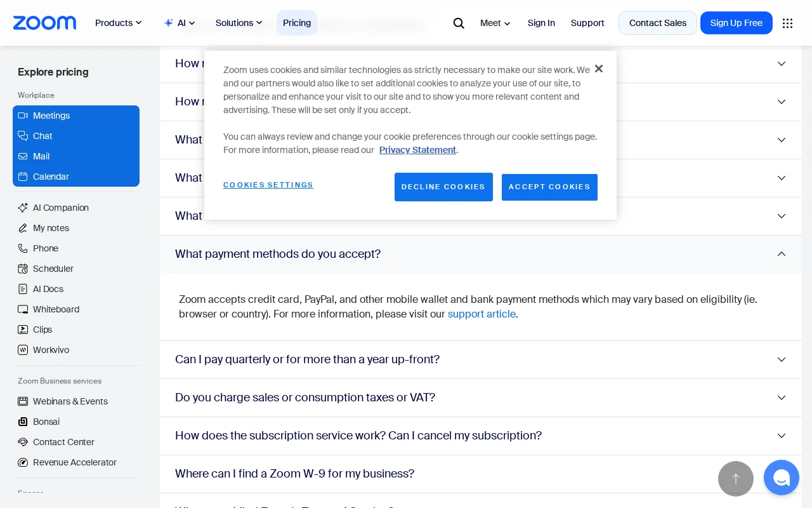812x508 pixels.
Task: Select Meetings in the sidebar
Action: pos(76,116)
